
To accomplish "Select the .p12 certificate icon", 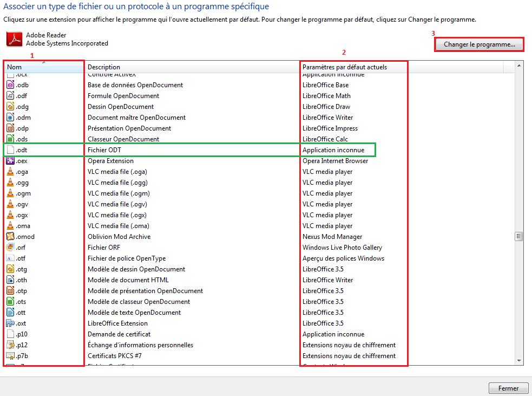I will pyautogui.click(x=10, y=345).
